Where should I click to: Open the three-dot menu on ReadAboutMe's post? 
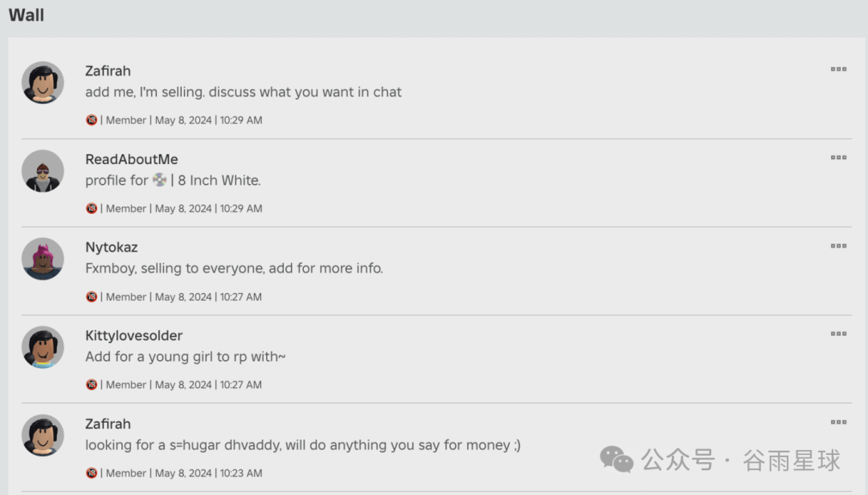click(x=838, y=157)
